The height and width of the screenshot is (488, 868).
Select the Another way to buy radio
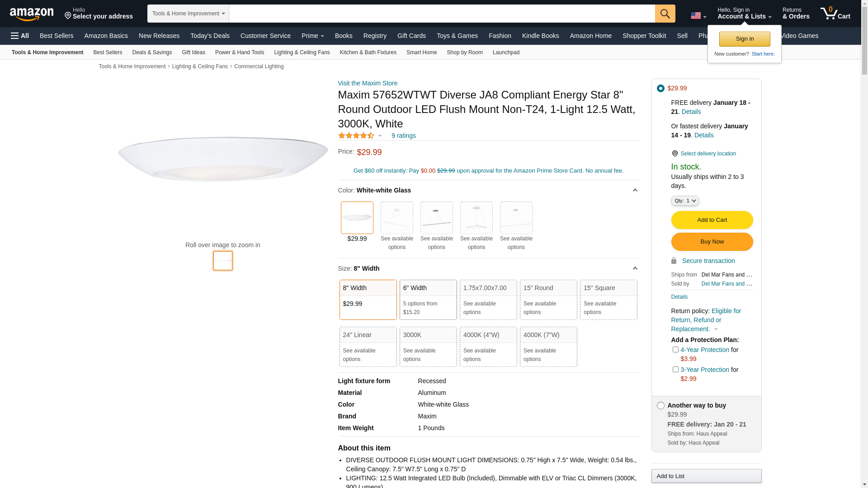[660, 406]
